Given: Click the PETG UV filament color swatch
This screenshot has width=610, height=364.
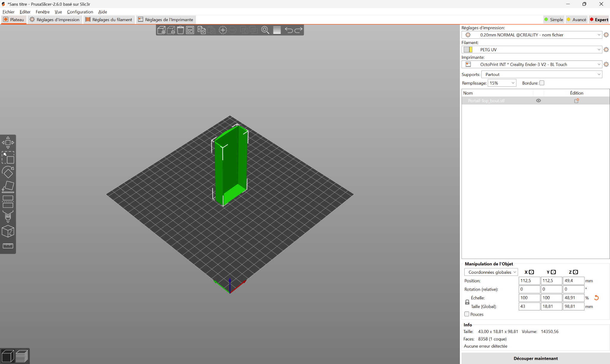Looking at the screenshot, I should pos(468,49).
